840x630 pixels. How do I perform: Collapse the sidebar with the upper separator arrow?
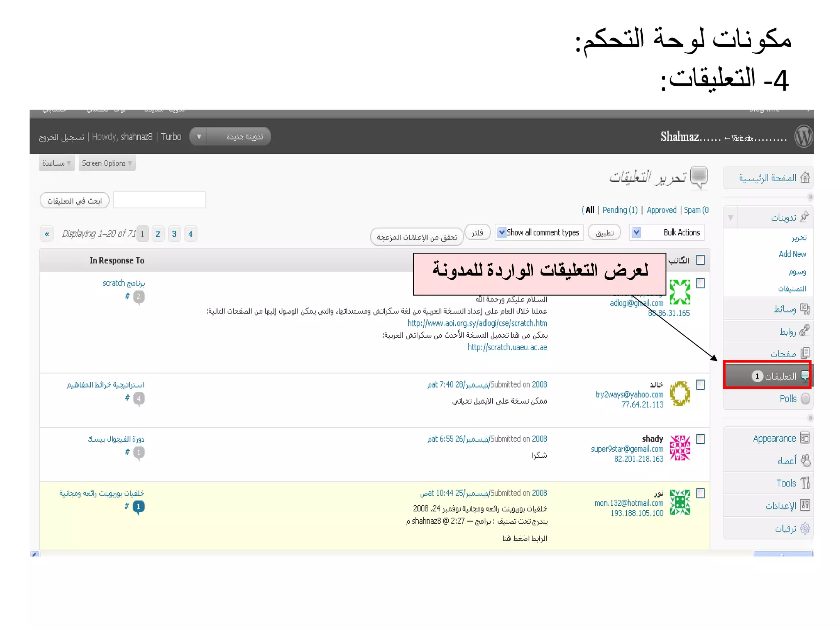(x=810, y=197)
